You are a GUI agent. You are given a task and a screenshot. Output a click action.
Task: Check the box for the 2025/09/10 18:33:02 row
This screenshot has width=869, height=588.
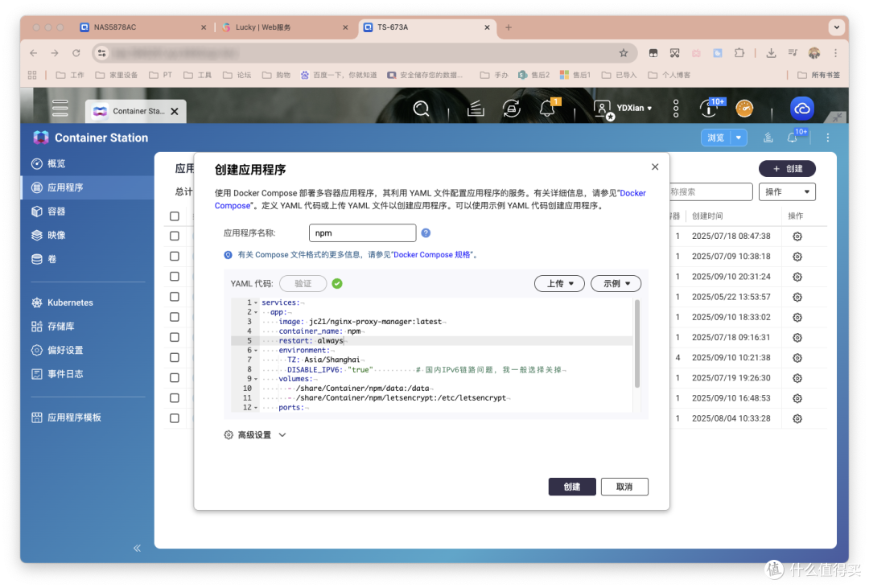point(175,317)
